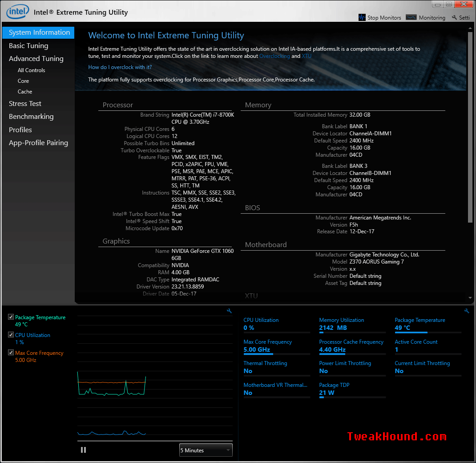Screen dimensions: 476x463
Task: Open the Cache tuning page
Action: point(25,91)
